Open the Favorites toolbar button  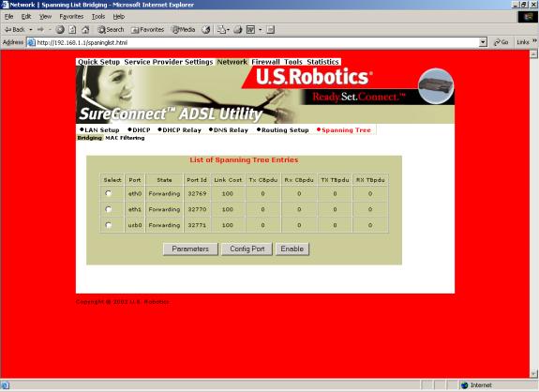pyautogui.click(x=147, y=30)
